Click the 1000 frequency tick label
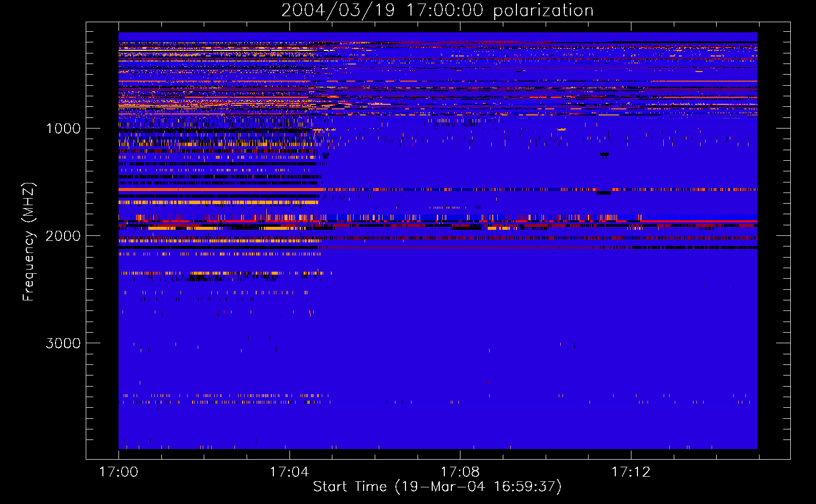The width and height of the screenshot is (816, 504). pyautogui.click(x=63, y=129)
